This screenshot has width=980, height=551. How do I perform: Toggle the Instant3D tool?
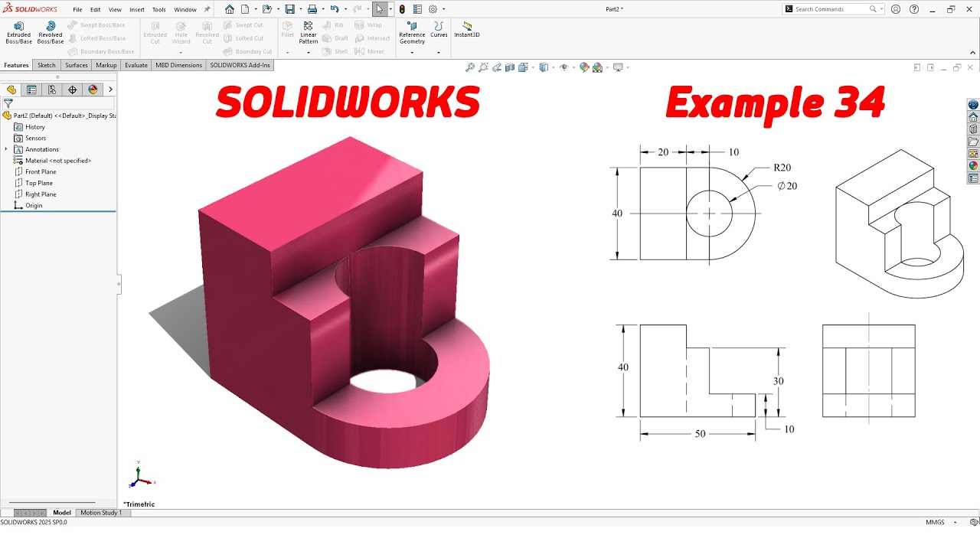[467, 29]
